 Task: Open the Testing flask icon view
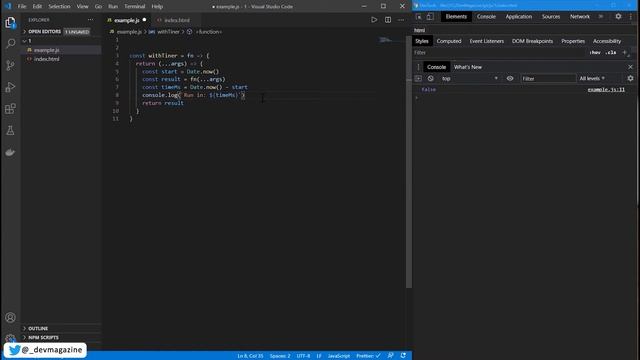pos(10,131)
